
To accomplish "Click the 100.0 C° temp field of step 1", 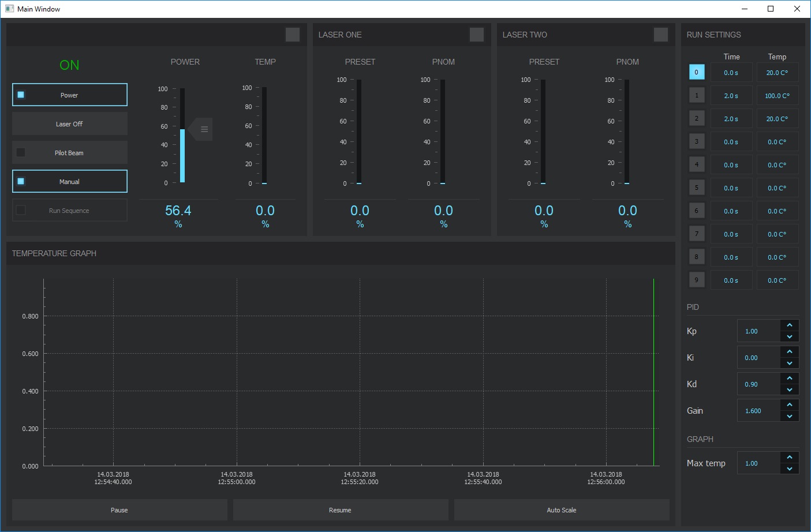I will (778, 95).
